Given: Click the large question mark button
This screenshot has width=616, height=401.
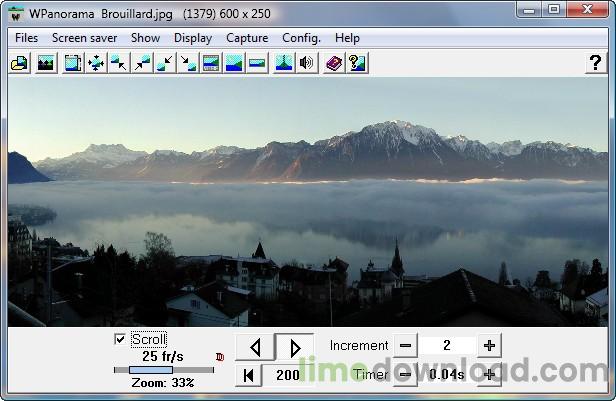Looking at the screenshot, I should (x=596, y=62).
